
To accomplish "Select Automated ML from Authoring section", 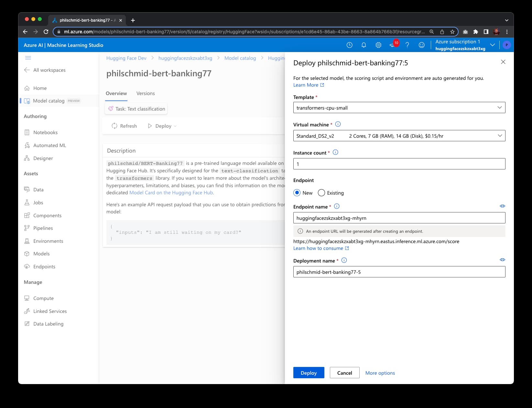I will click(x=49, y=145).
